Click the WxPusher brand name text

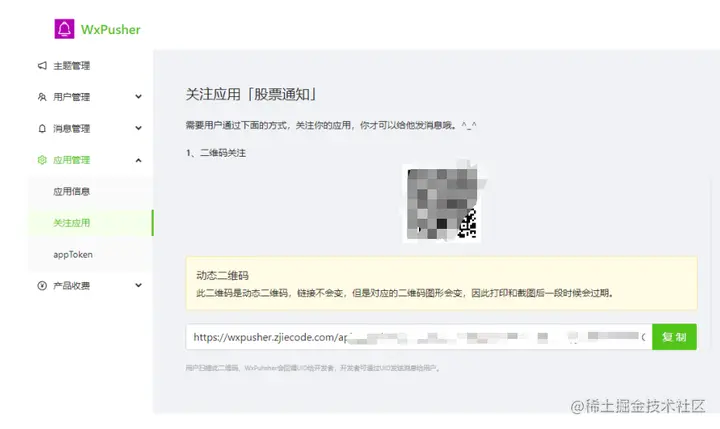pyautogui.click(x=111, y=29)
